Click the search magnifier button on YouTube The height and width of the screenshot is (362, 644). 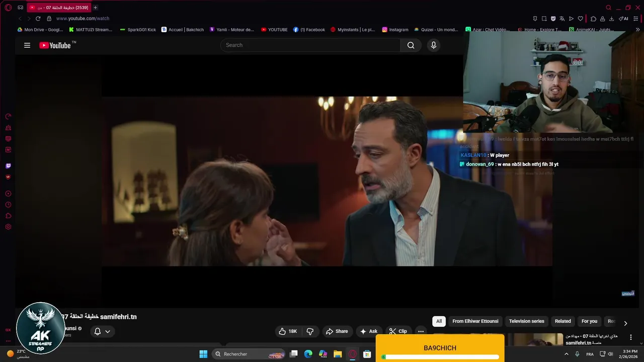point(411,45)
